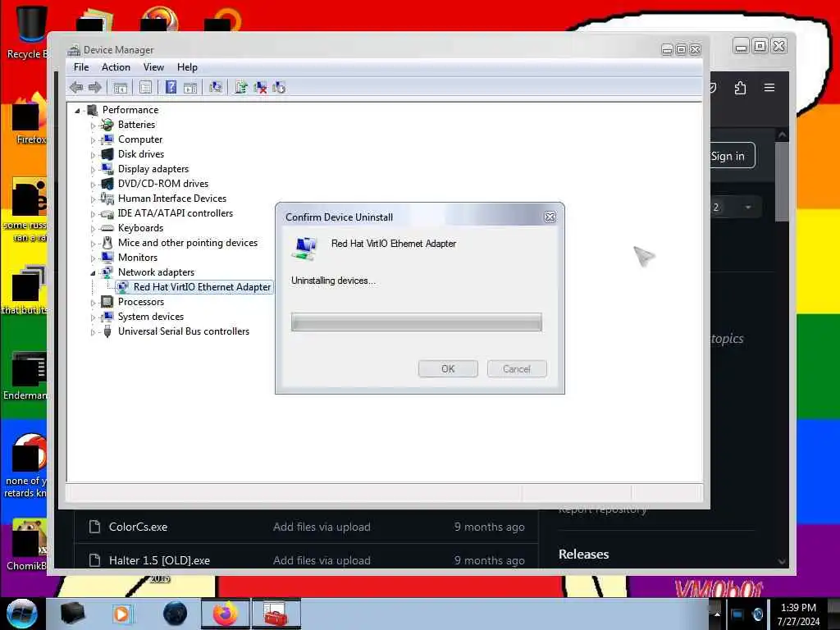Click Update Driver Software toolbar icon
840x630 pixels.
[241, 87]
